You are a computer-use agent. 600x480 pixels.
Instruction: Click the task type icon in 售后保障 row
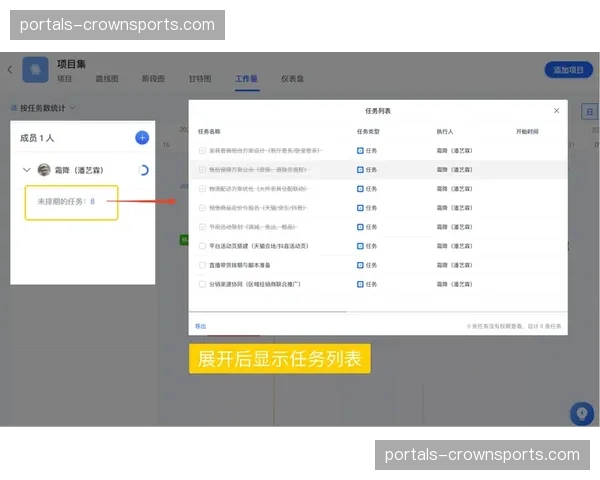360,170
